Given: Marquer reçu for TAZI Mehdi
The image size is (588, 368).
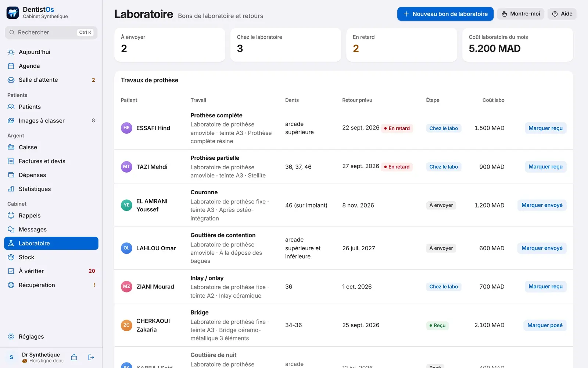Looking at the screenshot, I should coord(545,167).
